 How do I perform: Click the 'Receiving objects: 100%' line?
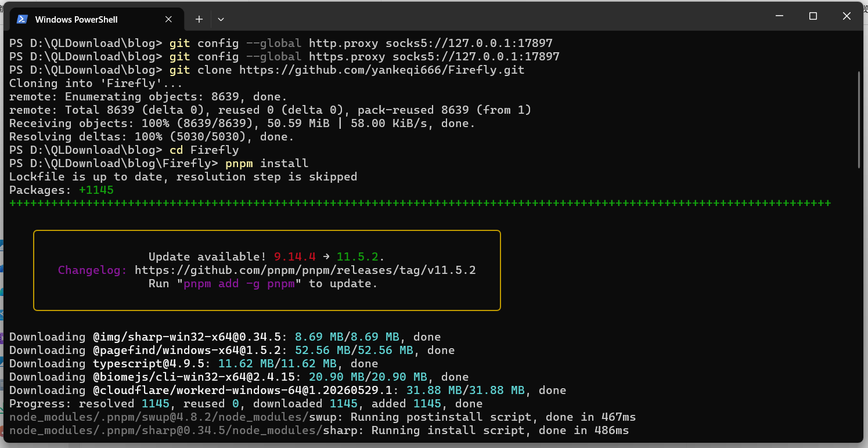pyautogui.click(x=243, y=124)
